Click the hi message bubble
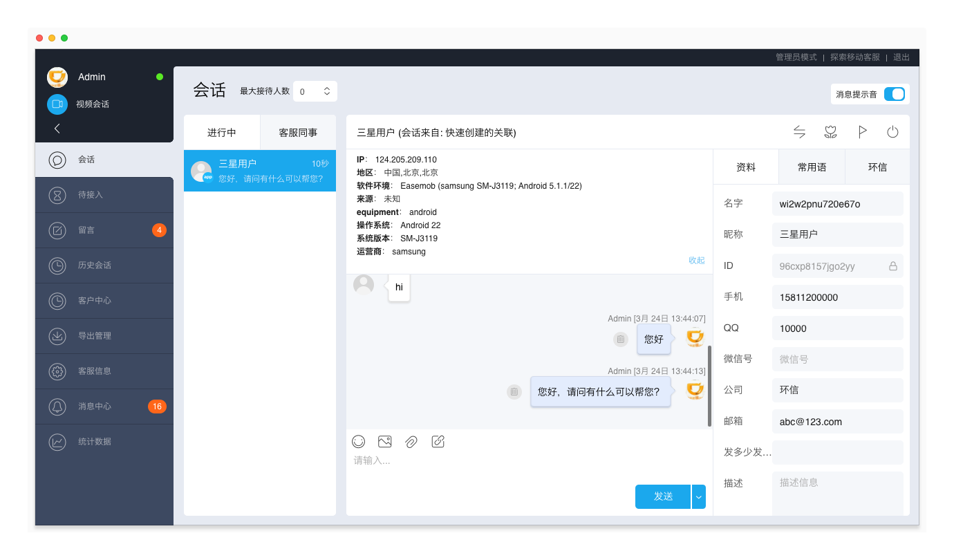The width and height of the screenshot is (954, 560). point(399,287)
